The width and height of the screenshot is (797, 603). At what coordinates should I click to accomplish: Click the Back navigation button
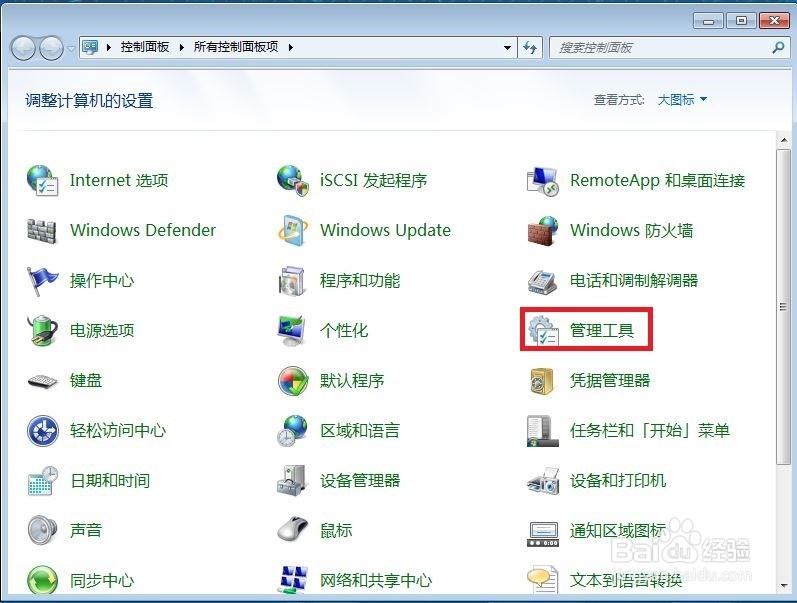(x=23, y=48)
